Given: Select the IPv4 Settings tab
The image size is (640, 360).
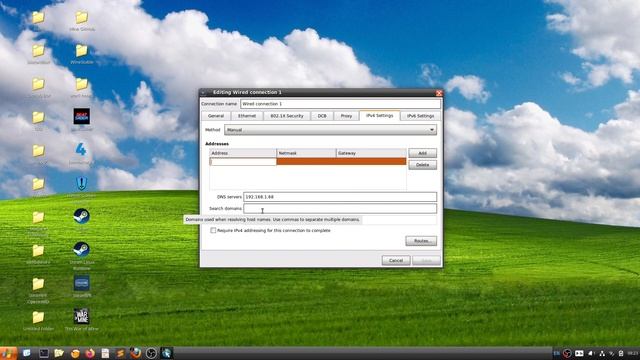Looking at the screenshot, I should click(380, 116).
